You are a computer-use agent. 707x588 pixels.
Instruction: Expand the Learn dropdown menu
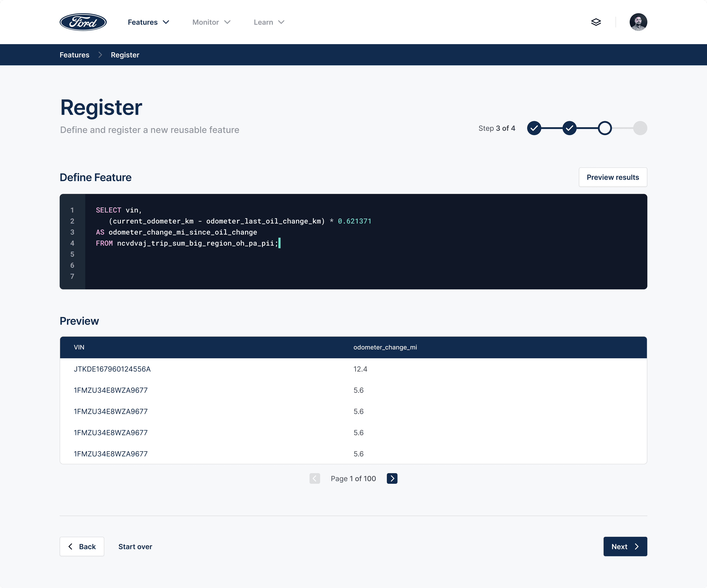[269, 22]
